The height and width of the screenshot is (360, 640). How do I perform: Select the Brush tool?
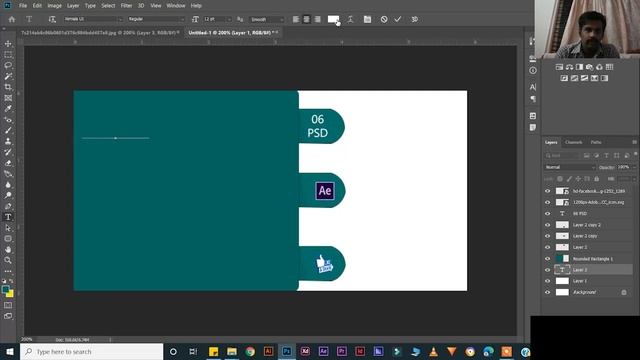[8, 130]
